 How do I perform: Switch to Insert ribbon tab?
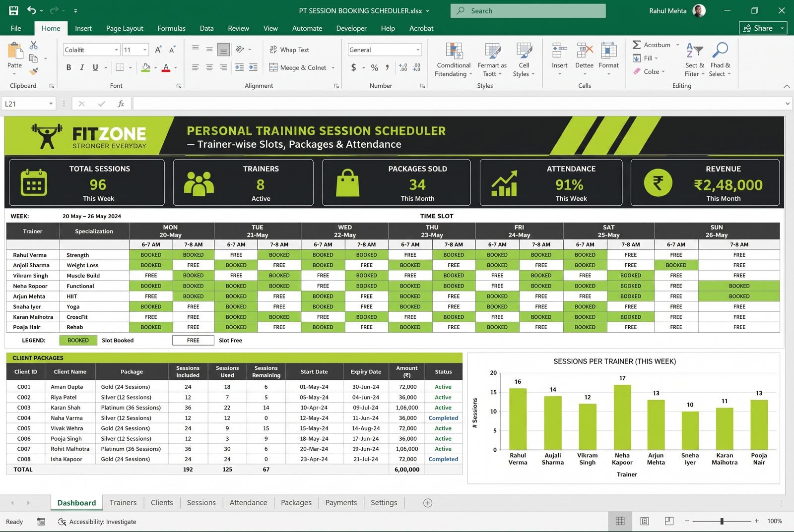(x=83, y=28)
